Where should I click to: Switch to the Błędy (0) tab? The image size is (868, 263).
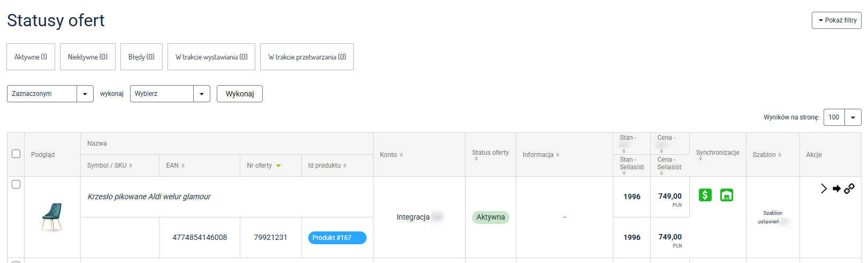coord(141,57)
